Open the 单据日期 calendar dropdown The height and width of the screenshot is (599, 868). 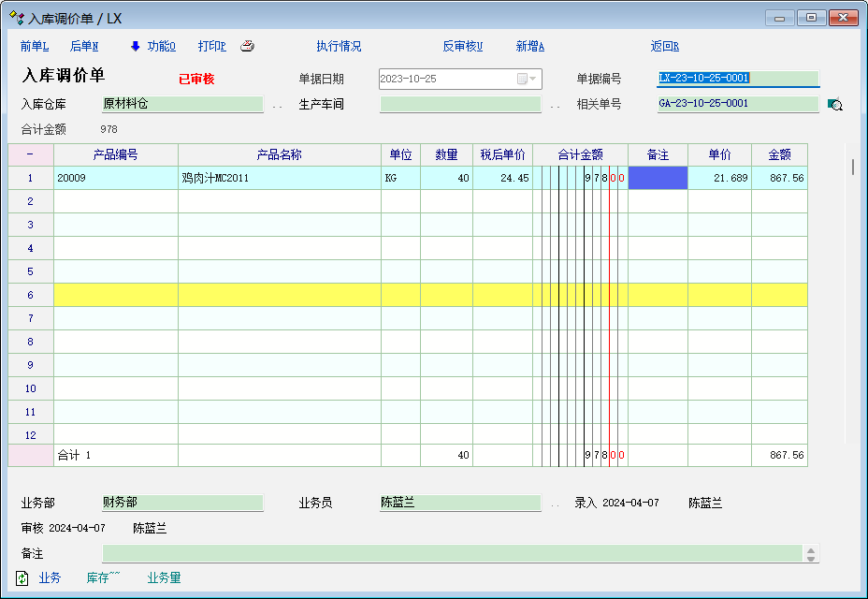(x=528, y=80)
